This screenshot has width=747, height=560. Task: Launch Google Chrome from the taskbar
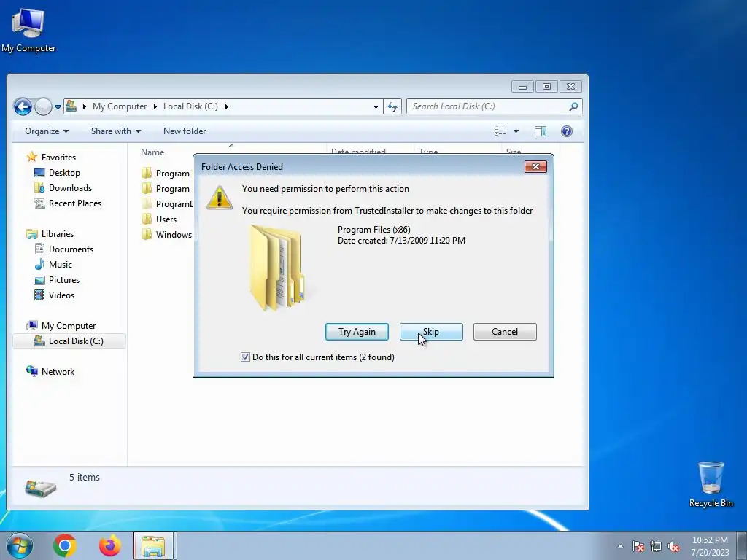pos(65,545)
